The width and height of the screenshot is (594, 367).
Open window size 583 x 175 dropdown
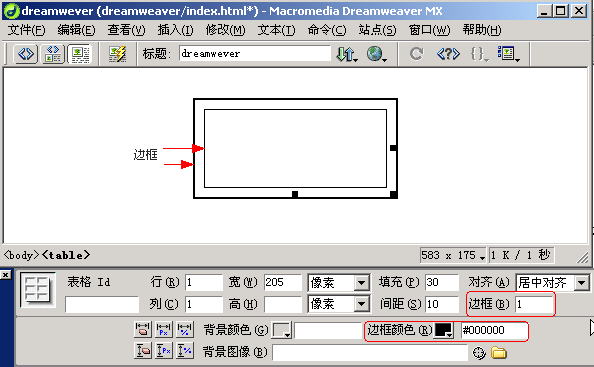(x=453, y=255)
